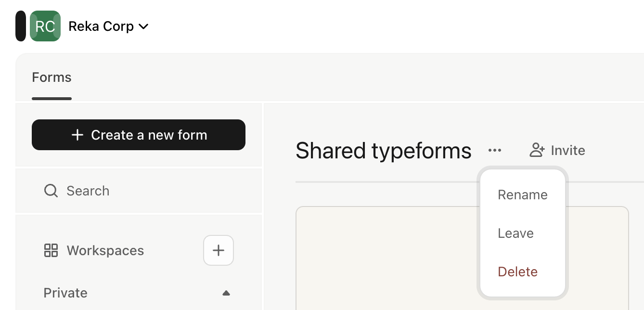Click the magnifying glass search icon
Image resolution: width=644 pixels, height=310 pixels.
pos(51,191)
